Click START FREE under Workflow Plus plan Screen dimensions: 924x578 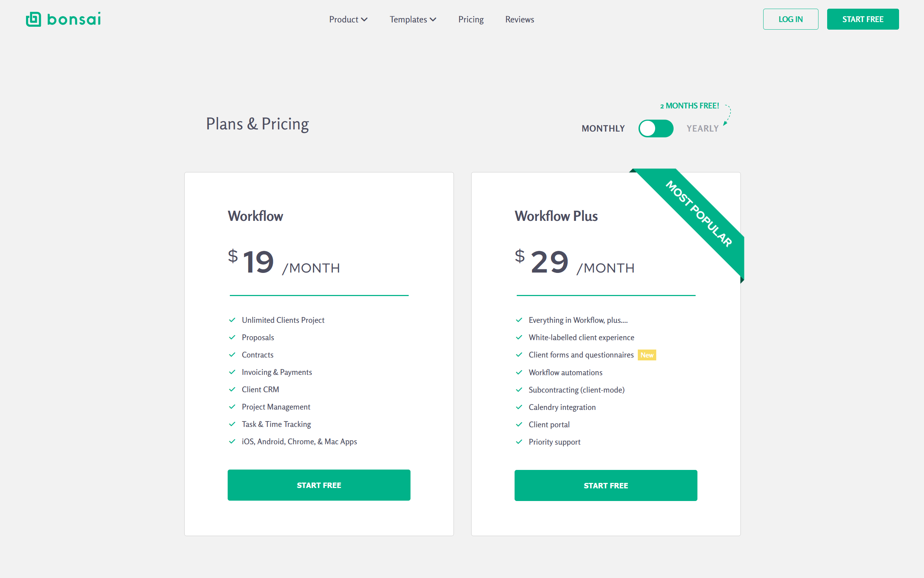606,485
